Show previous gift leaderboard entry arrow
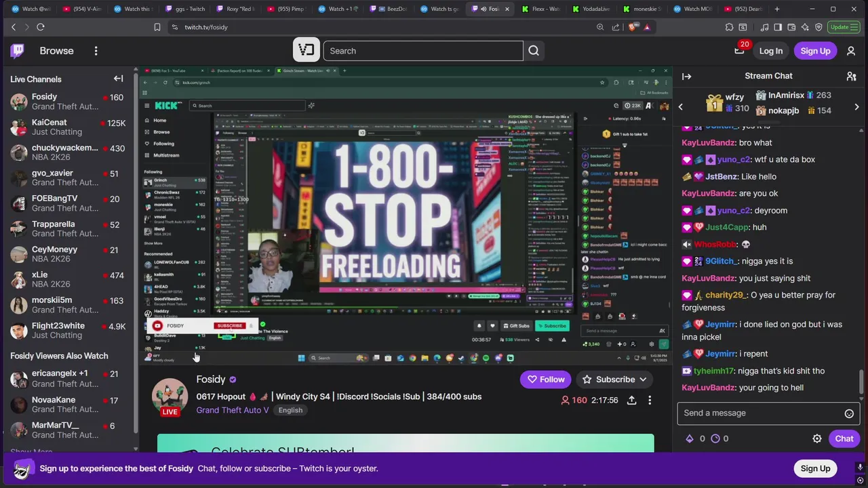This screenshot has width=868, height=488. (681, 106)
